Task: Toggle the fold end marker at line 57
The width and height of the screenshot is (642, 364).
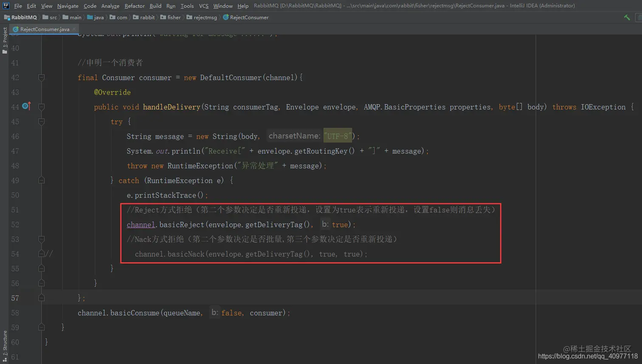Action: pos(41,298)
